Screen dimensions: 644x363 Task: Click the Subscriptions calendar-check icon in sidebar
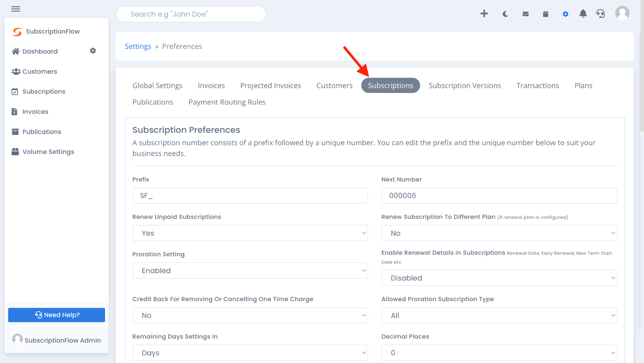15,91
